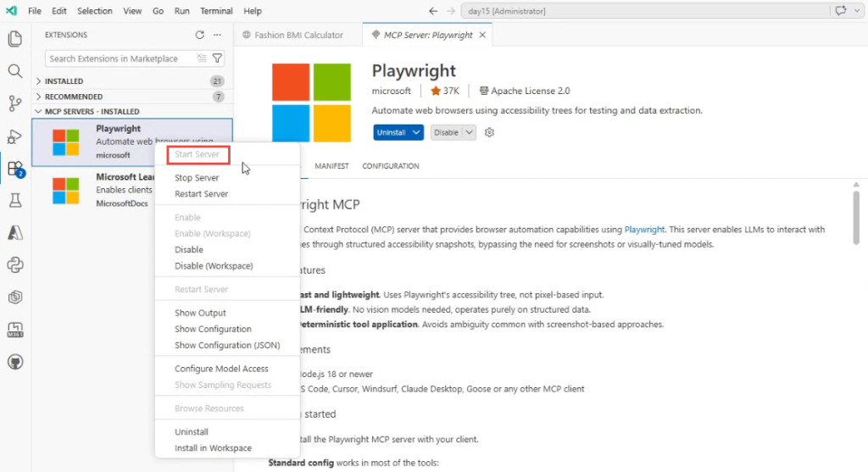Select the Microsoft Learn MCP server item
This screenshot has width=868, height=472.
point(132,191)
